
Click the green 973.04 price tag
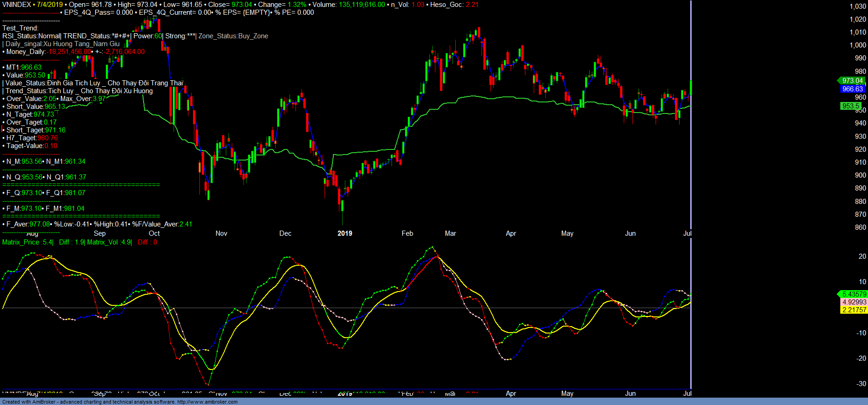[852, 81]
